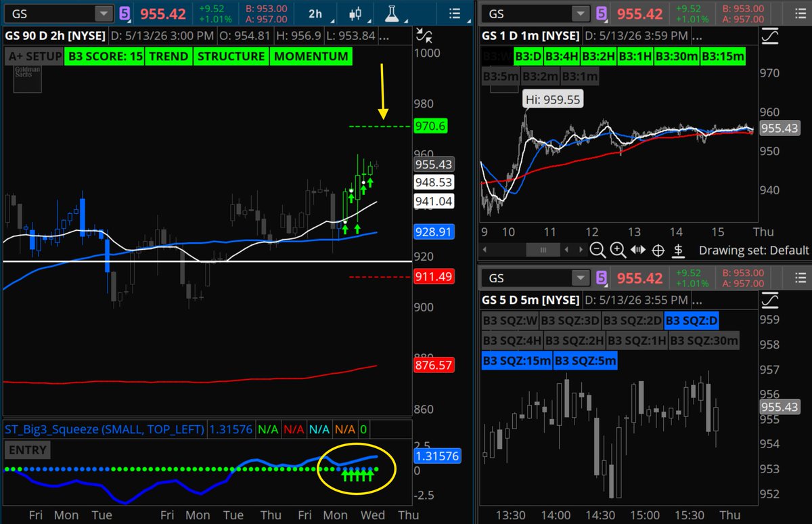The image size is (812, 524).
Task: Expand the GS symbol dropdown in 1m chart
Action: (x=581, y=14)
